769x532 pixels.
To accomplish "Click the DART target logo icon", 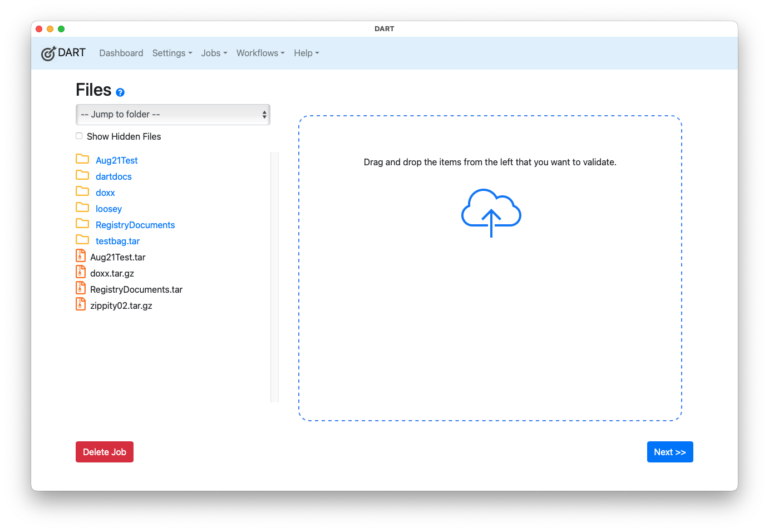I will tap(48, 53).
